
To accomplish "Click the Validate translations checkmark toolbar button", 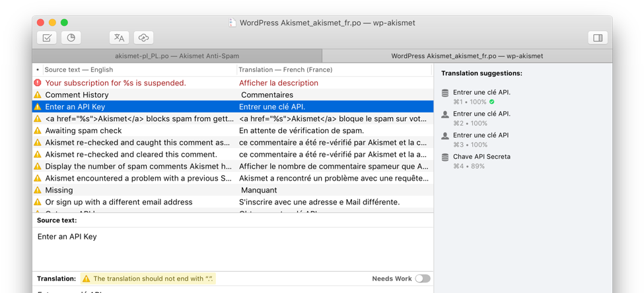I will click(x=46, y=38).
